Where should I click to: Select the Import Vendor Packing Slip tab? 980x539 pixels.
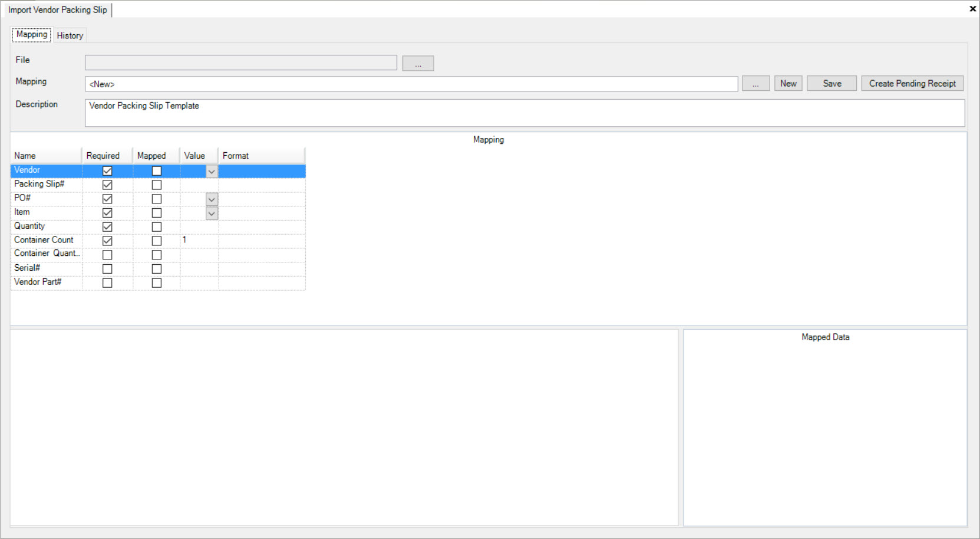tap(58, 10)
